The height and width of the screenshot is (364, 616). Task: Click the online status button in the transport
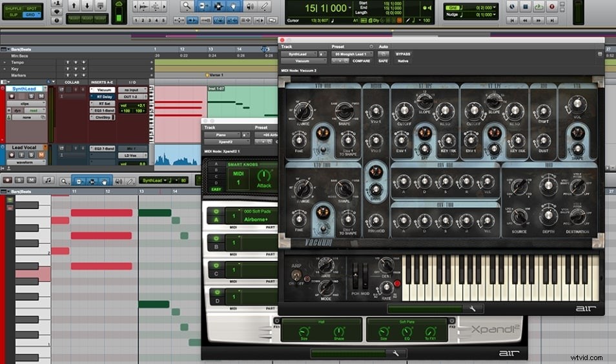tap(512, 6)
